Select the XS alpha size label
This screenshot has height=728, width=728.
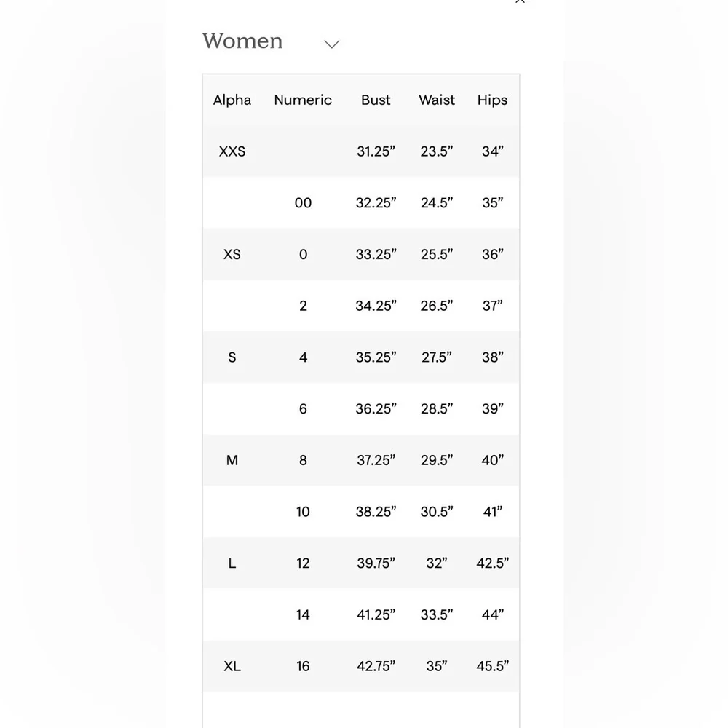(232, 254)
